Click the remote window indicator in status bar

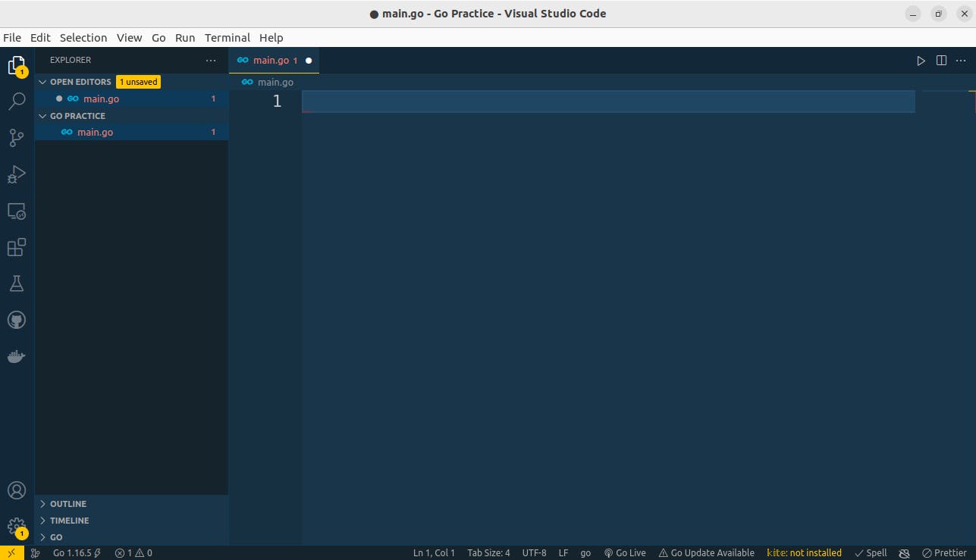pos(11,553)
